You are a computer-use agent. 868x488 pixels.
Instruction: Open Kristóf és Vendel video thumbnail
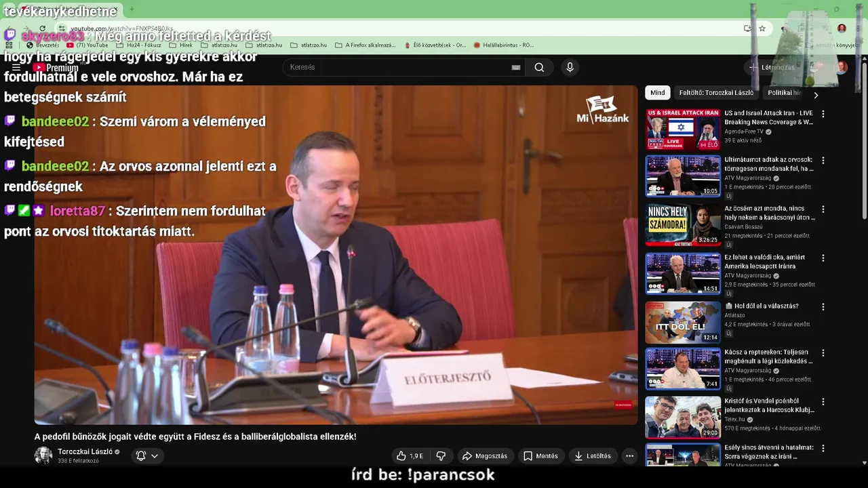pos(683,418)
